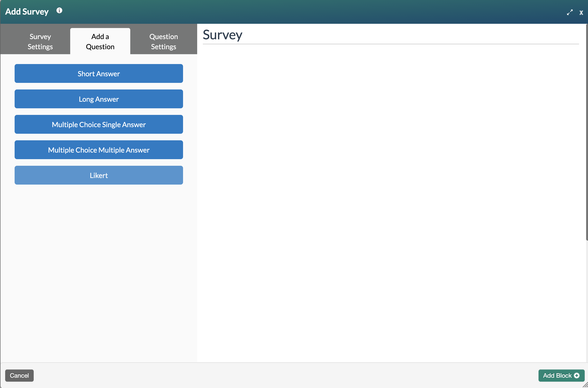This screenshot has width=588, height=388.
Task: Switch to the Survey Settings tab
Action: pyautogui.click(x=40, y=42)
